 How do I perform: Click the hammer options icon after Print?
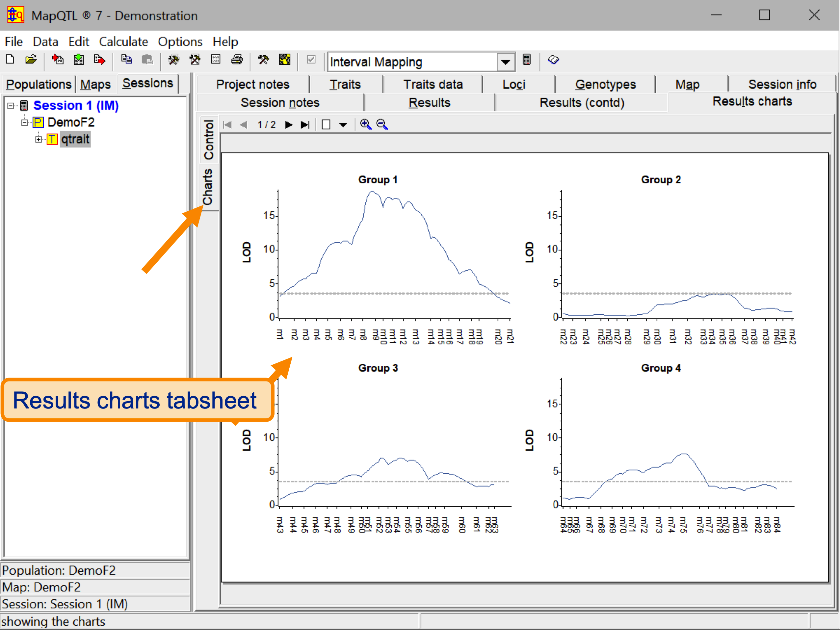[263, 60]
